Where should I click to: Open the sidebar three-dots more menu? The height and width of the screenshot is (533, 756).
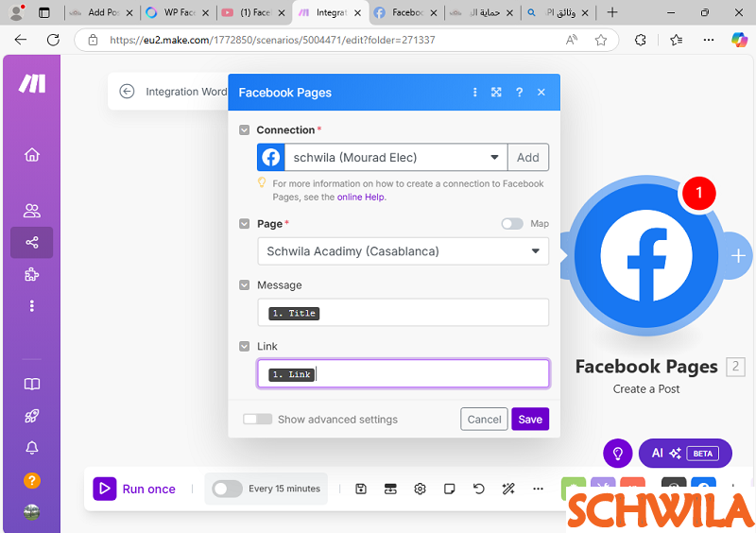tap(32, 306)
